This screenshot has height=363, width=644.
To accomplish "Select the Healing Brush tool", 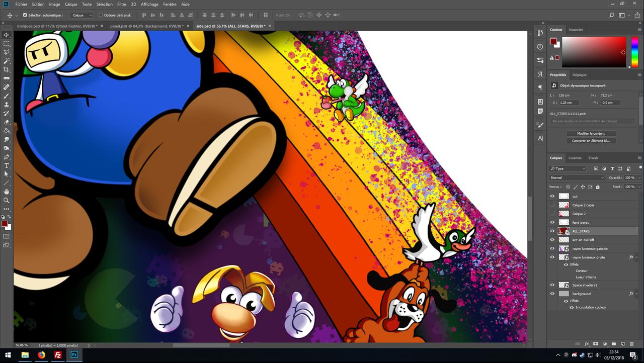I will coord(7,87).
